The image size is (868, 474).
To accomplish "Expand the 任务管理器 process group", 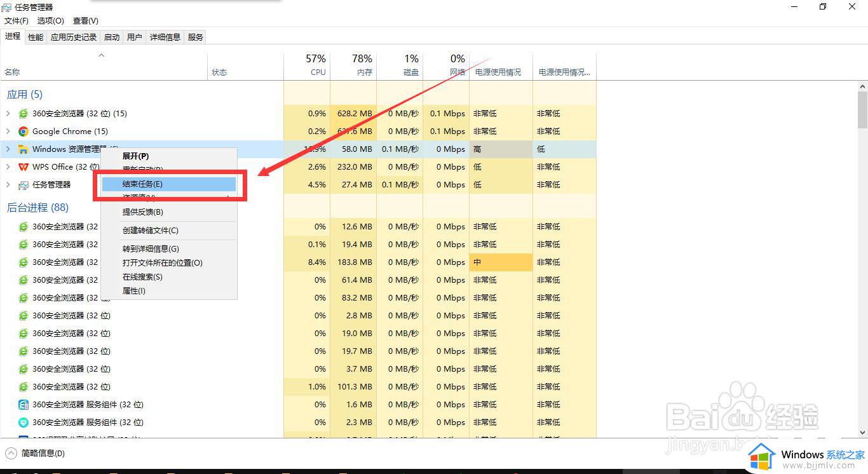I will [8, 185].
